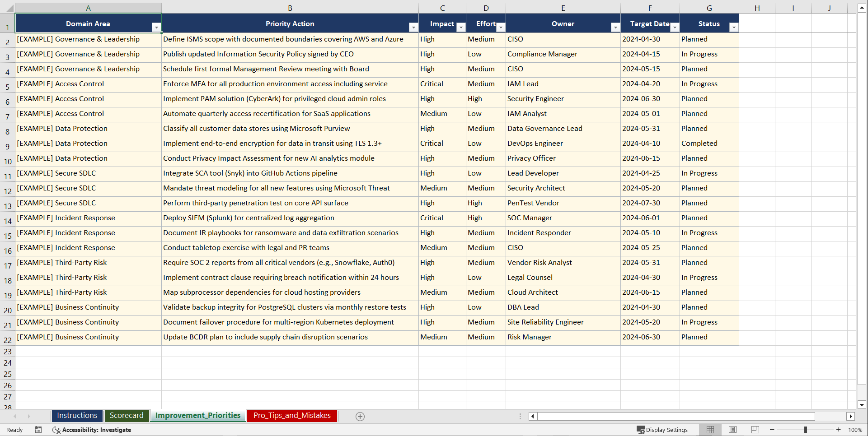Open the Instructions worksheet
Screen dimensions: 868x436
pyautogui.click(x=77, y=416)
